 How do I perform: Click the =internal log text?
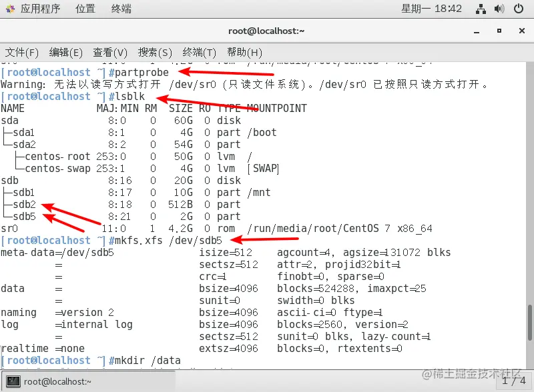[93, 324]
